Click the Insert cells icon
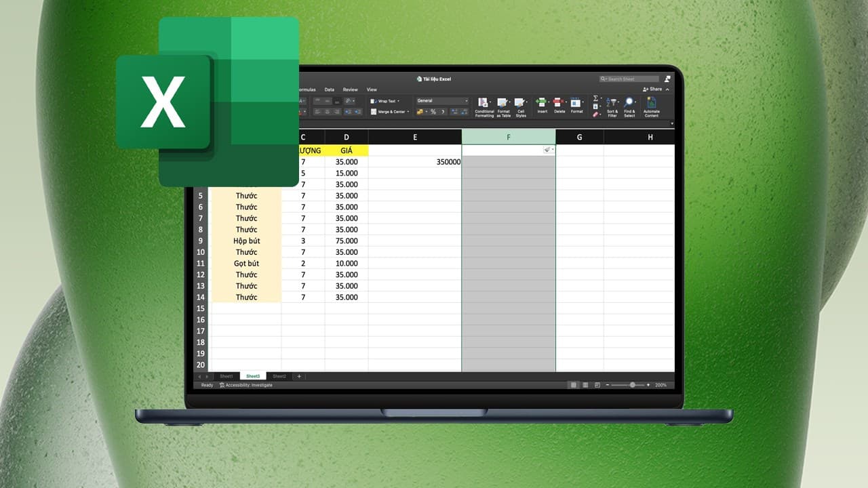 coord(542,102)
